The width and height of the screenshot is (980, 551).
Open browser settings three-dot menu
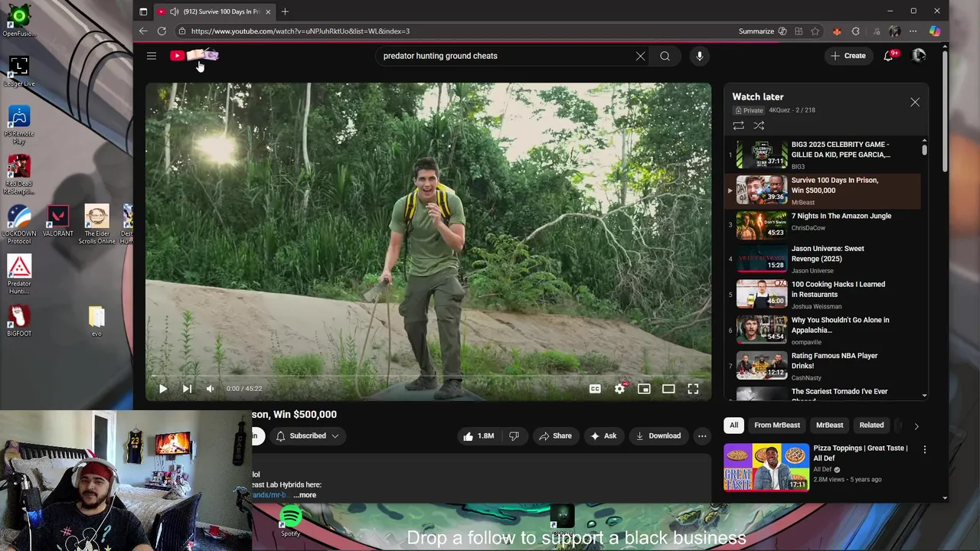point(913,31)
